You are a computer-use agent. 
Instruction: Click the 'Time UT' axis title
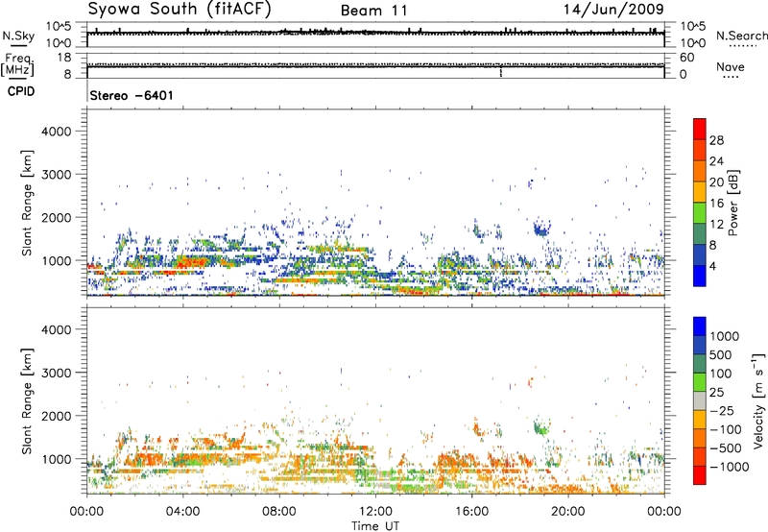click(375, 526)
